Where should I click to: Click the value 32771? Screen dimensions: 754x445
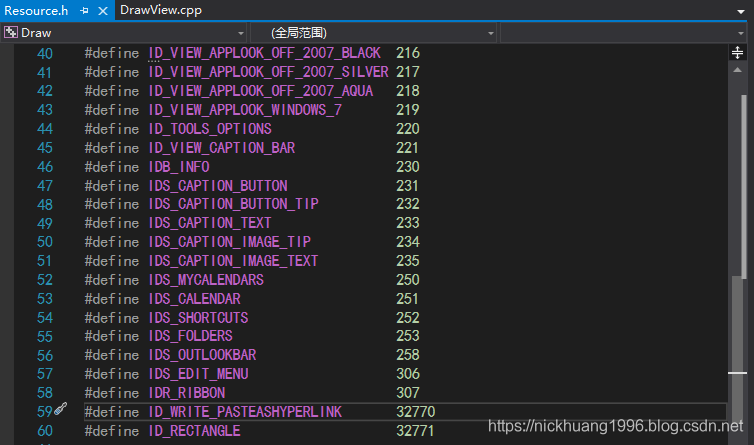click(x=415, y=431)
